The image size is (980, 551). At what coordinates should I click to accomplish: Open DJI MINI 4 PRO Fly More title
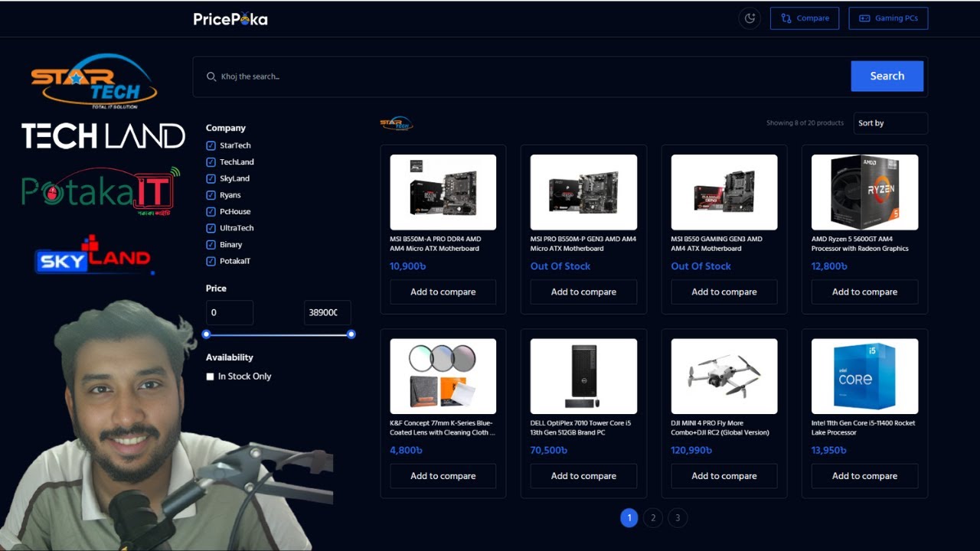coord(720,428)
